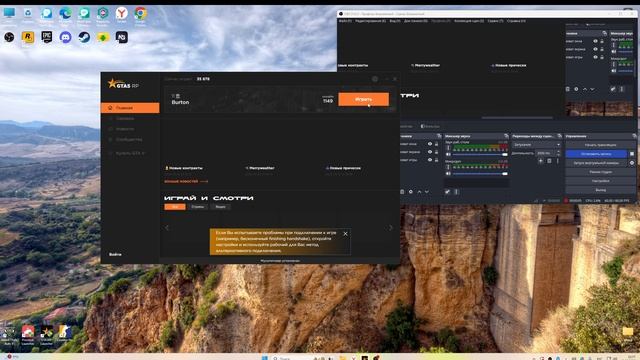
Task: Click Выход in OBS controls
Action: (x=600, y=190)
